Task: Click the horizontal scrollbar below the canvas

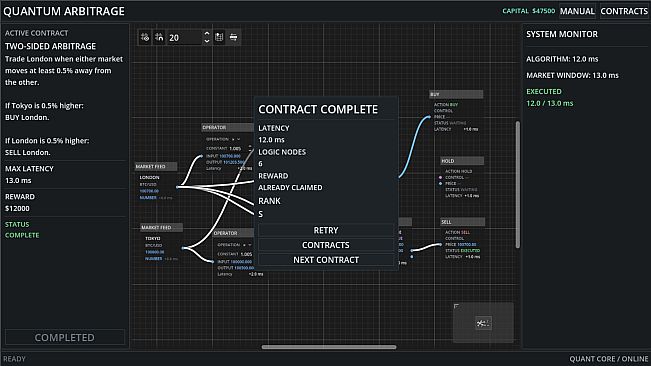Action: pyautogui.click(x=329, y=347)
